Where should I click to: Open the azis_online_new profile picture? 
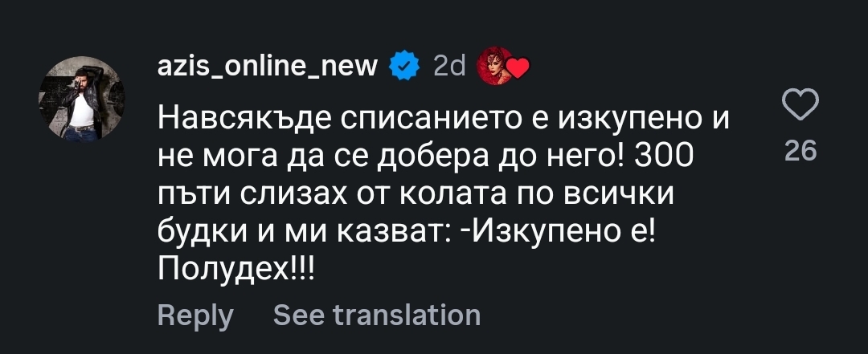[x=82, y=100]
